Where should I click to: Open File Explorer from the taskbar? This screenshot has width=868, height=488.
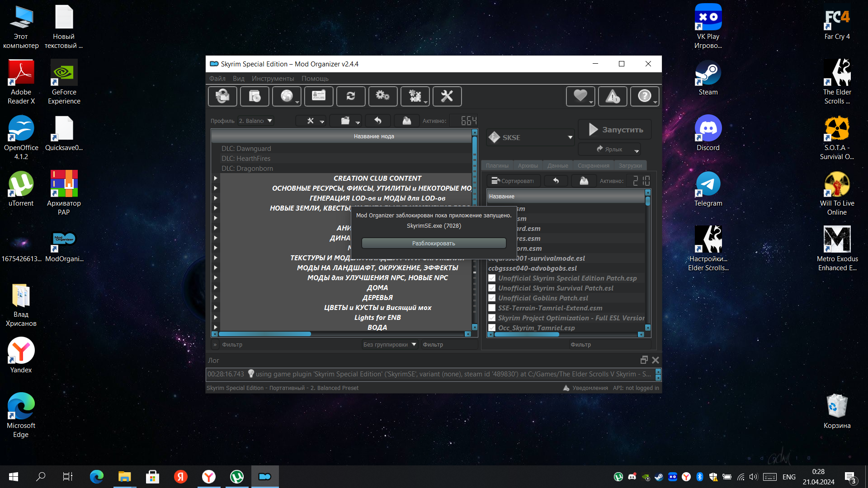(x=124, y=477)
